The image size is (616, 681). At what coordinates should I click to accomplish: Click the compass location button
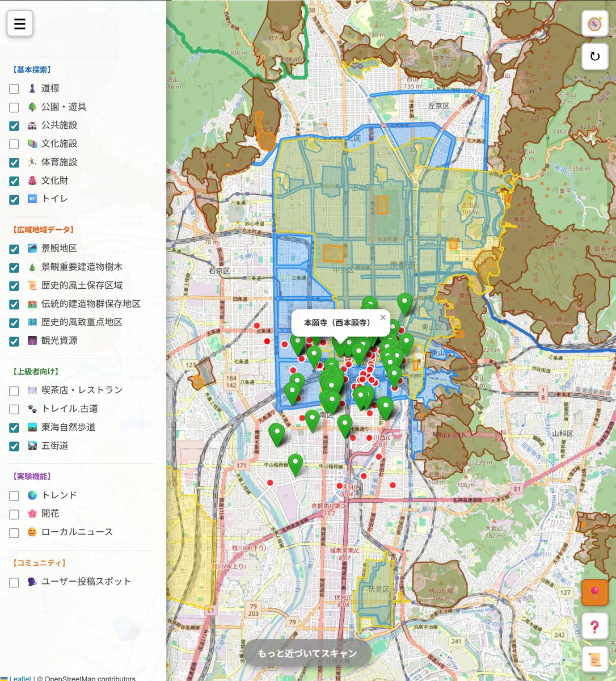click(x=594, y=23)
